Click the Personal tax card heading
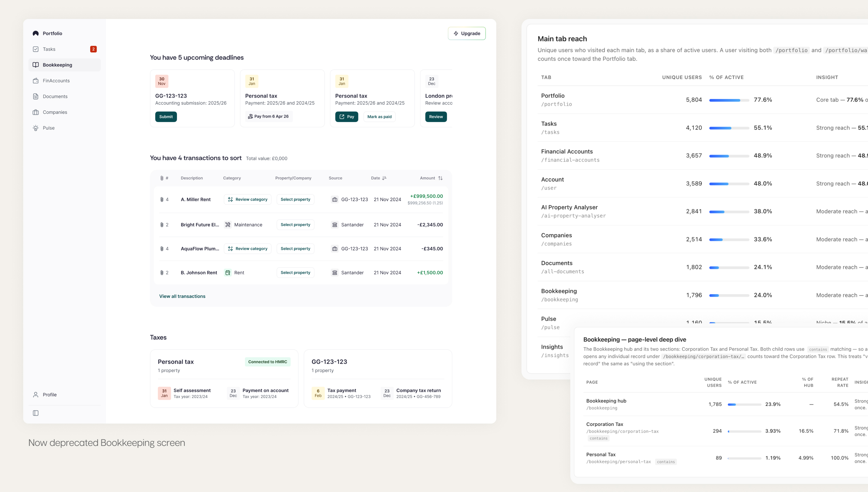Image resolution: width=868 pixels, height=492 pixels. pyautogui.click(x=176, y=362)
